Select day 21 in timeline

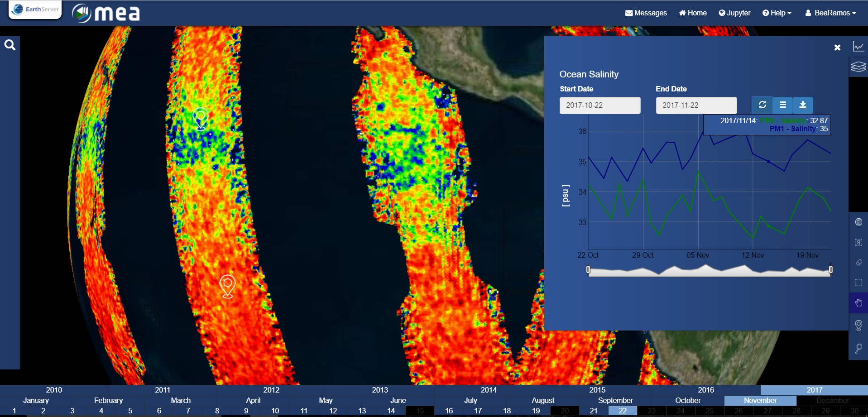(x=594, y=411)
